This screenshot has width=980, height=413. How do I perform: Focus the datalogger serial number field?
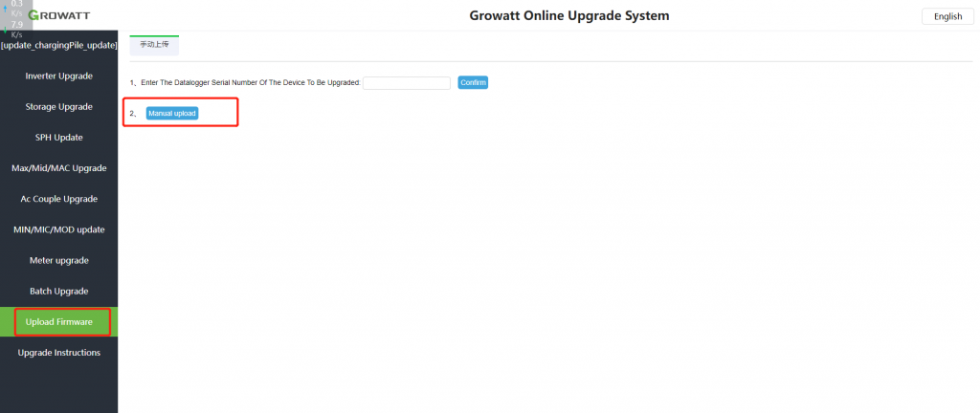tap(406, 83)
